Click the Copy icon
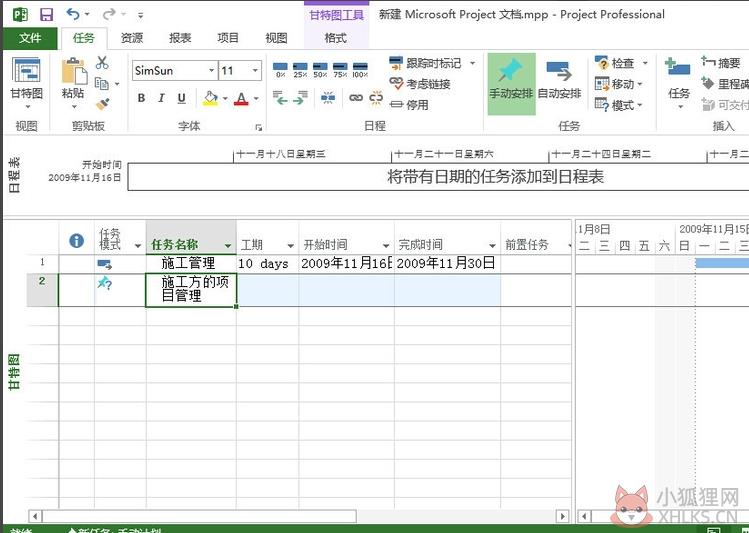Screen dimensions: 749x533 (102, 84)
